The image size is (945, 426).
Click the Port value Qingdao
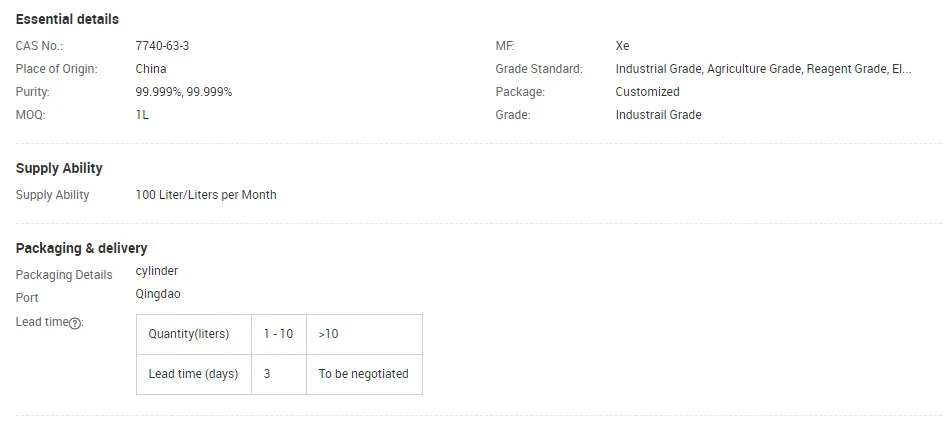click(158, 294)
